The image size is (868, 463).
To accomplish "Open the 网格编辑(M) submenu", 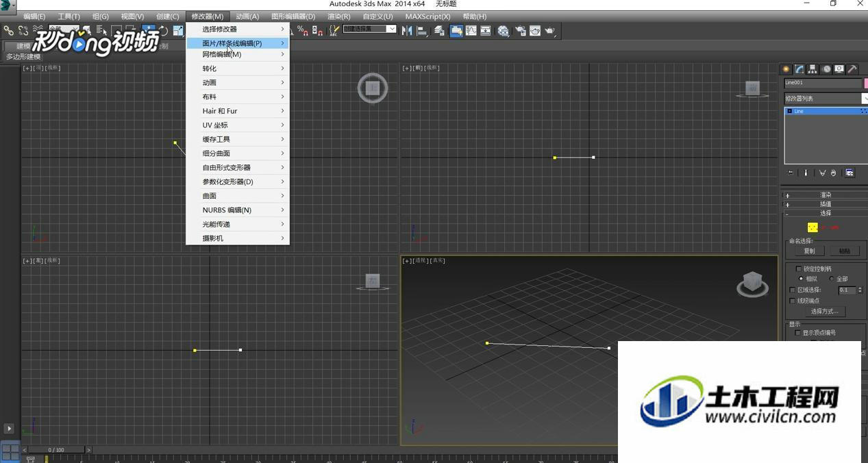I will pyautogui.click(x=238, y=54).
